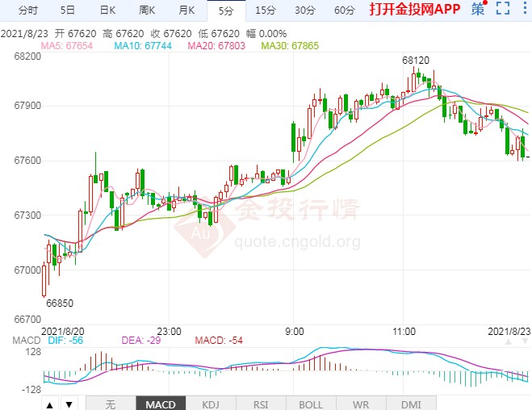Click the 开 67620 open value
Image resolution: width=532 pixels, height=410 pixels.
click(x=76, y=34)
